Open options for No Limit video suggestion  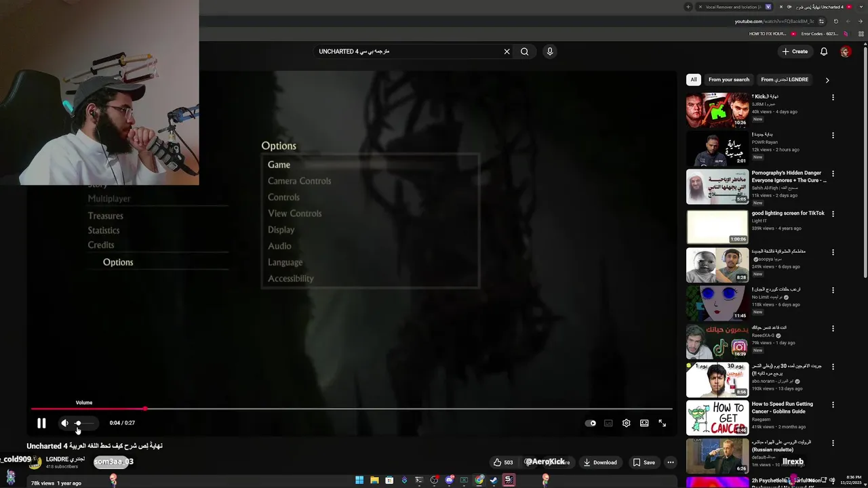tap(833, 290)
